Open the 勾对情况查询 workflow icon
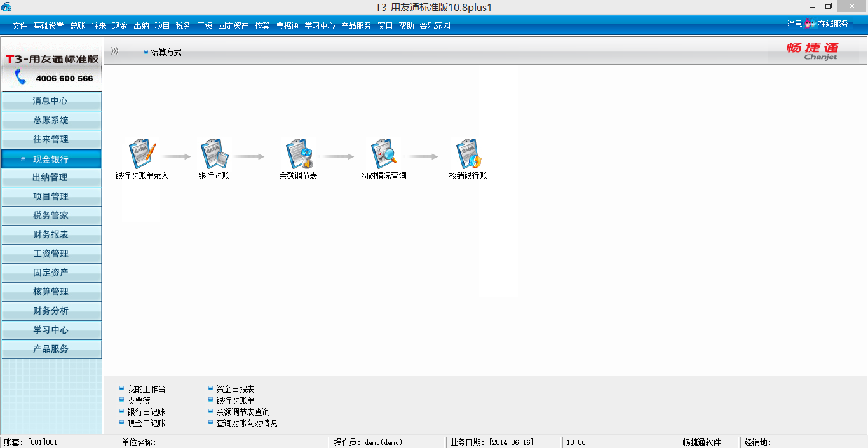Image resolution: width=868 pixels, height=448 pixels. coord(384,154)
